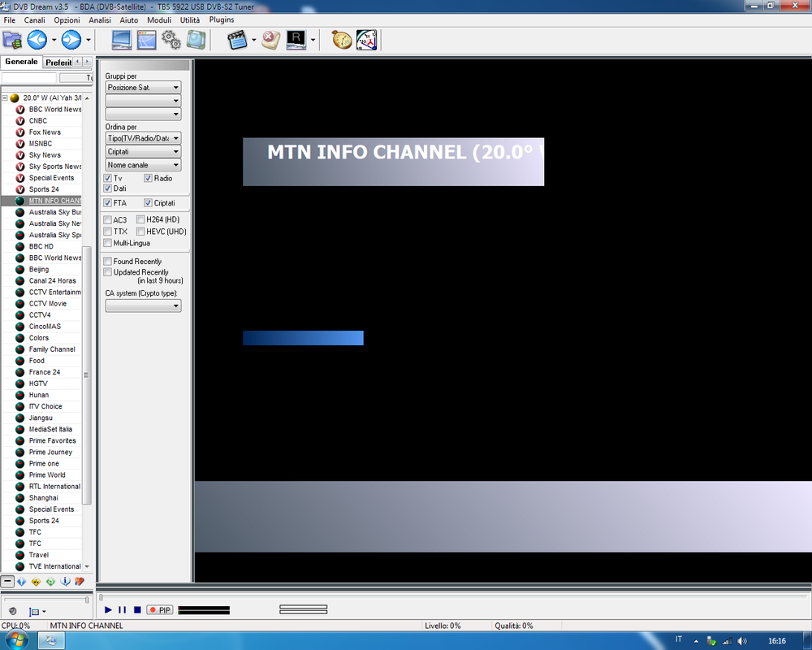Open dropdown arrow next to clapperboard icon

[x=253, y=40]
